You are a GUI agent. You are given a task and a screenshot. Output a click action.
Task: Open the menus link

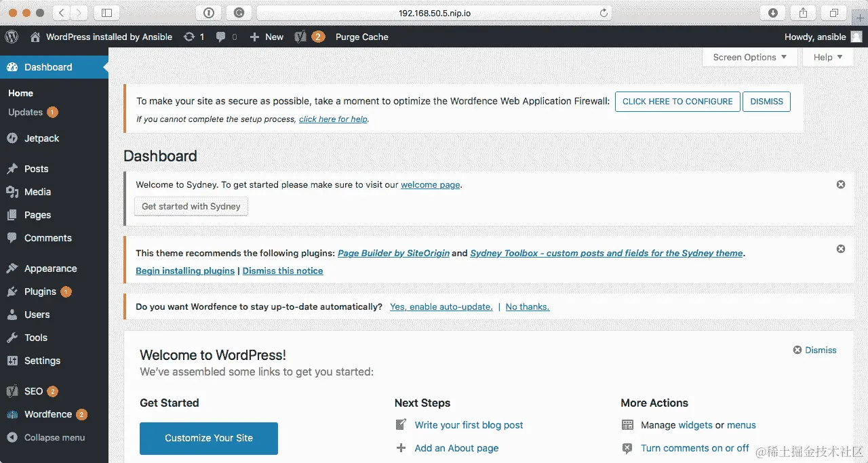pos(741,425)
